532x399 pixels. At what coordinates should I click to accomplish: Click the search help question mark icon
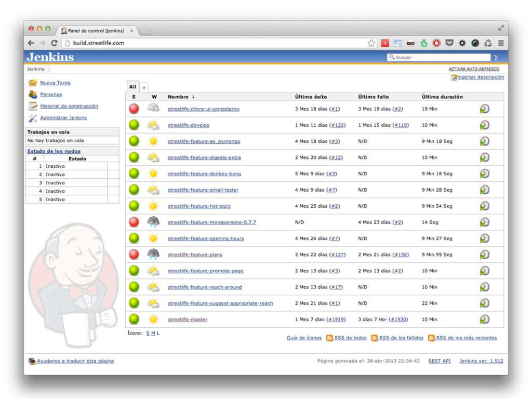pyautogui.click(x=495, y=58)
